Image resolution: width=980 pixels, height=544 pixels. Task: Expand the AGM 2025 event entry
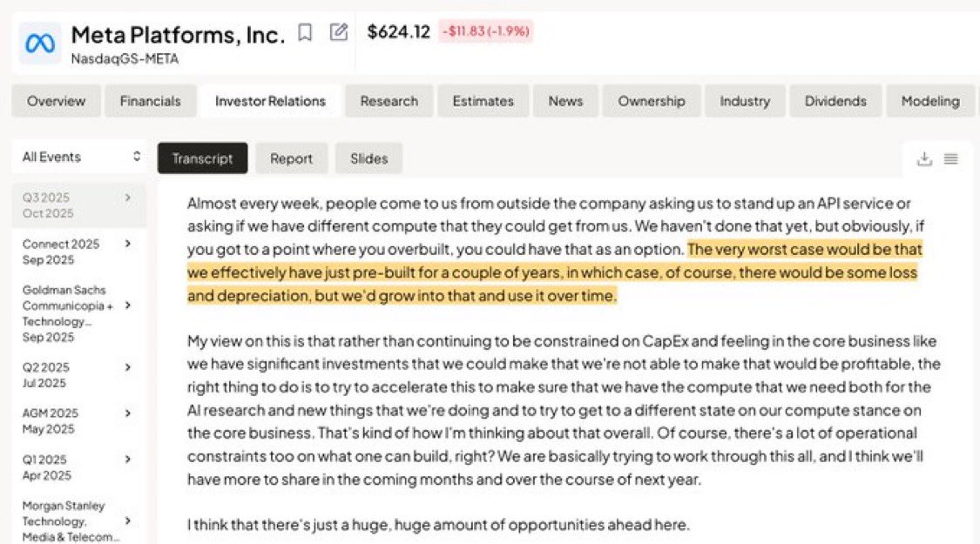pyautogui.click(x=128, y=413)
